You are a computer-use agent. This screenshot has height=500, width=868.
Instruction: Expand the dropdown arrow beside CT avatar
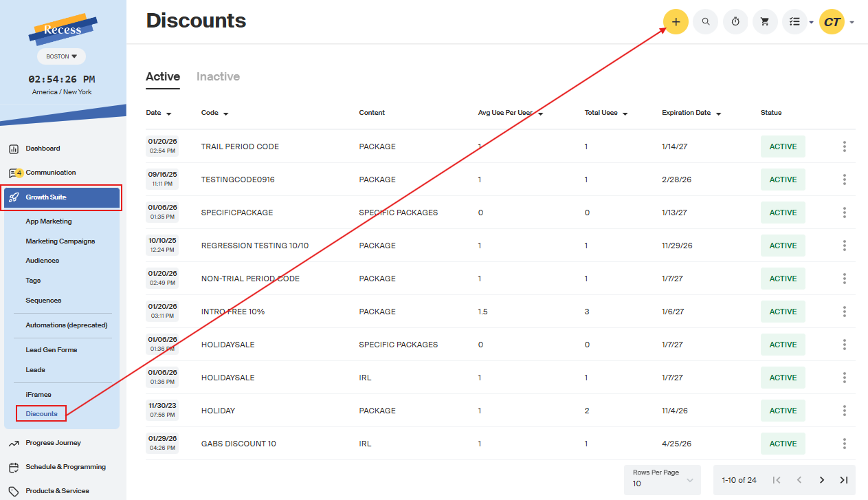[x=852, y=23]
